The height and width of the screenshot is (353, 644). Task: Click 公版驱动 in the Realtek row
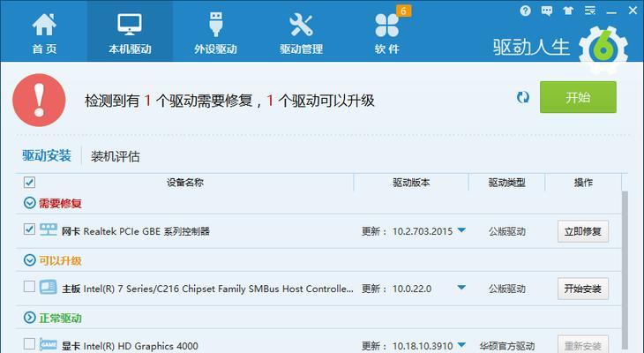(507, 231)
